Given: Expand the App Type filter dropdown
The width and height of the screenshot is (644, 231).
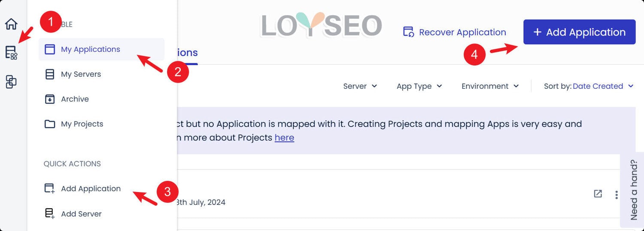Looking at the screenshot, I should click(419, 86).
